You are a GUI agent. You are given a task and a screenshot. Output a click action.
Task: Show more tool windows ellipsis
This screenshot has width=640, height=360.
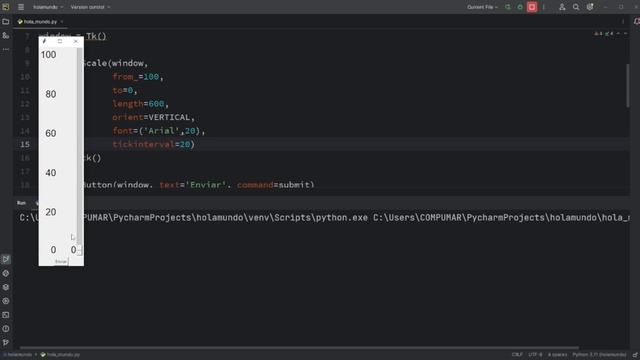(6, 49)
